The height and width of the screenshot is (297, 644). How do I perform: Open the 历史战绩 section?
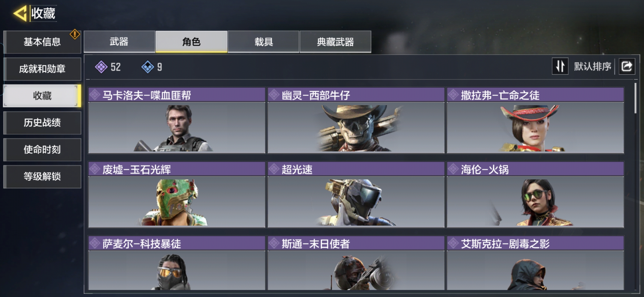pyautogui.click(x=42, y=123)
